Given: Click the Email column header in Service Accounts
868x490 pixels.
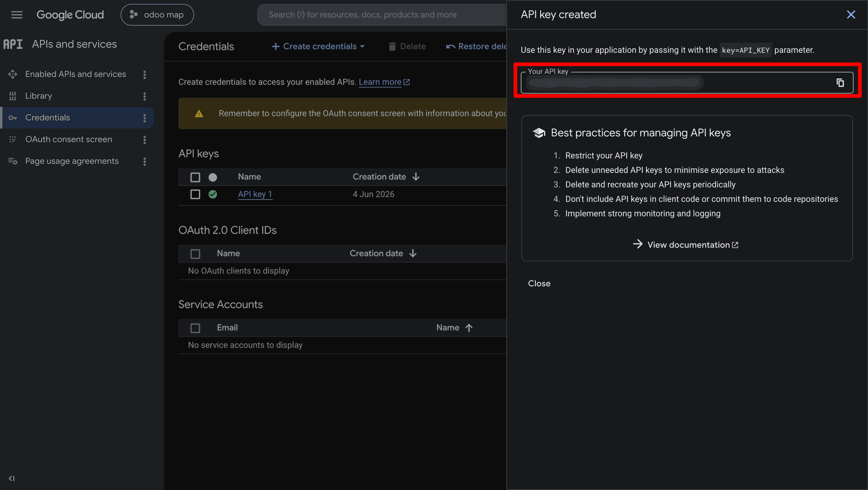Looking at the screenshot, I should (x=227, y=328).
